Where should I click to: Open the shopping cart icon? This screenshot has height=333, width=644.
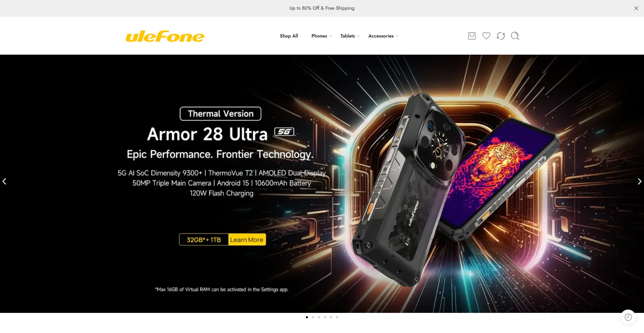[472, 36]
